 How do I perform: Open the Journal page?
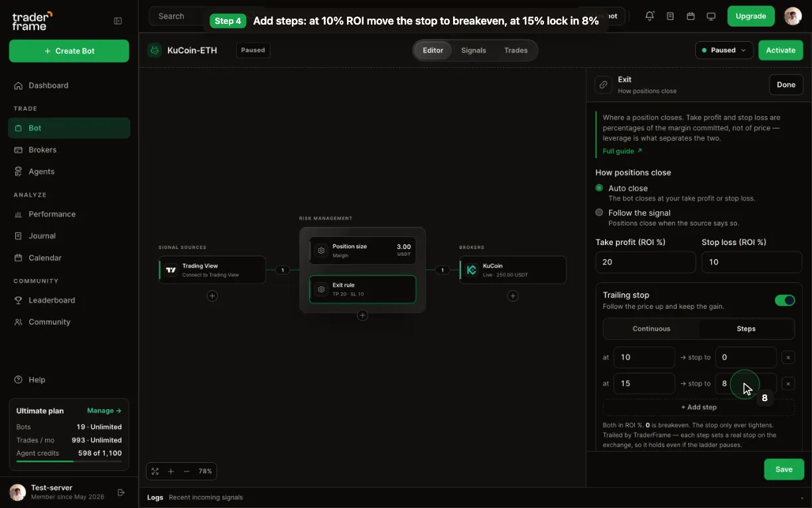(x=69, y=236)
